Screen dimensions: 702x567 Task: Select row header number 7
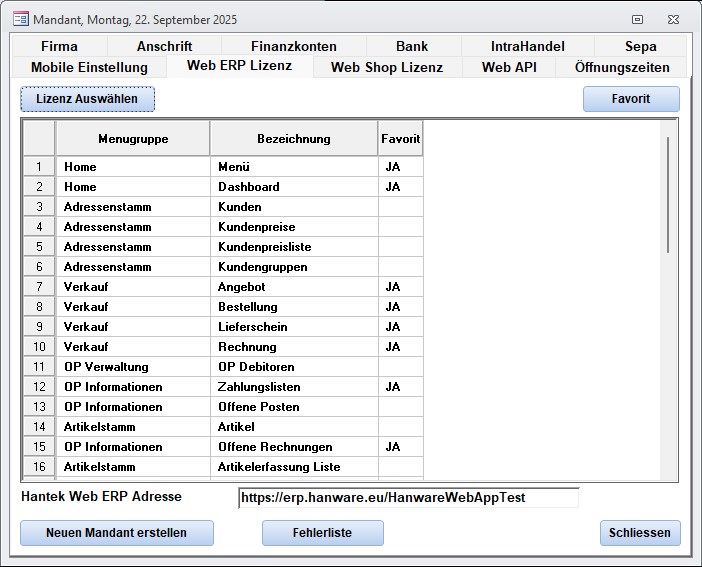pyautogui.click(x=39, y=287)
